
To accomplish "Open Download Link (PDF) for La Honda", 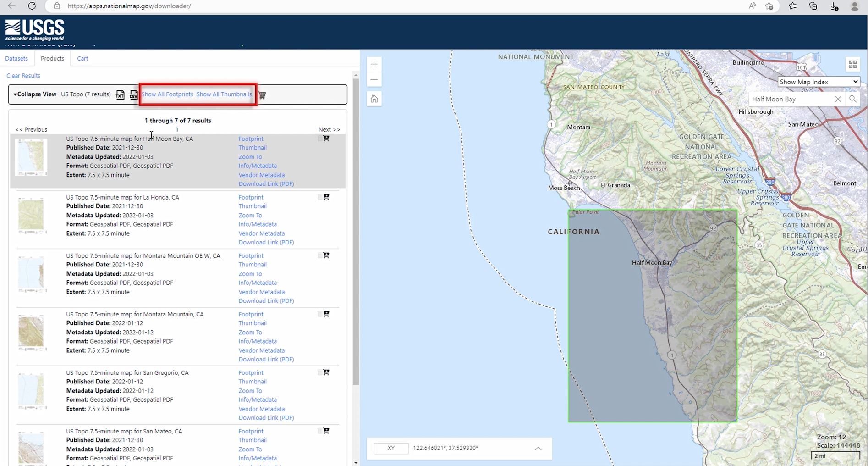I will (266, 242).
